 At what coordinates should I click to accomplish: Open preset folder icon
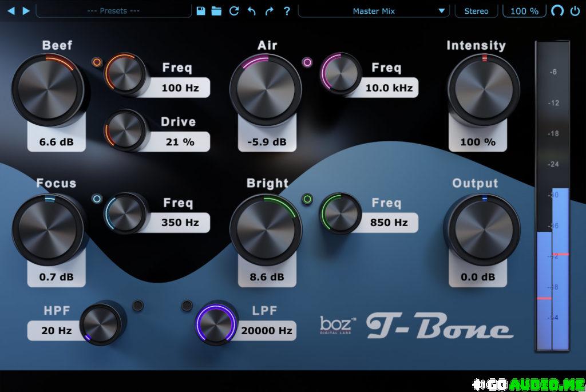click(x=216, y=11)
